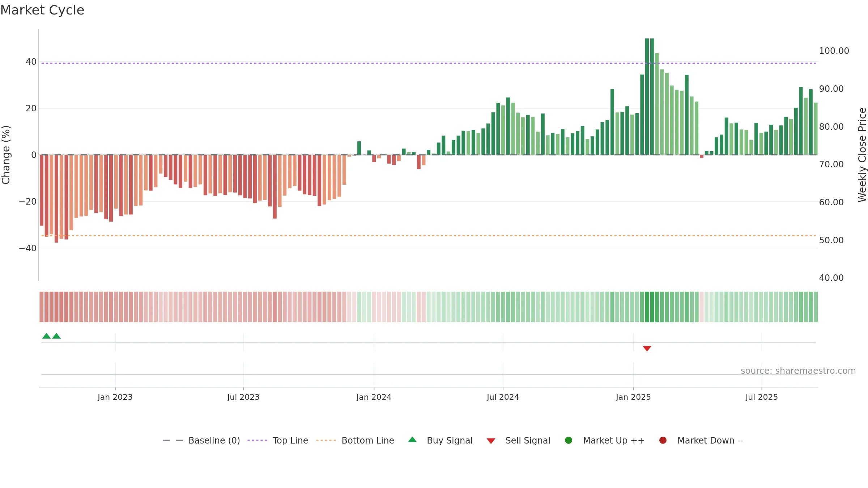Click the Baseline (0) dashed line legend marker
Viewport: 868px width, 488px height.
coord(173,440)
